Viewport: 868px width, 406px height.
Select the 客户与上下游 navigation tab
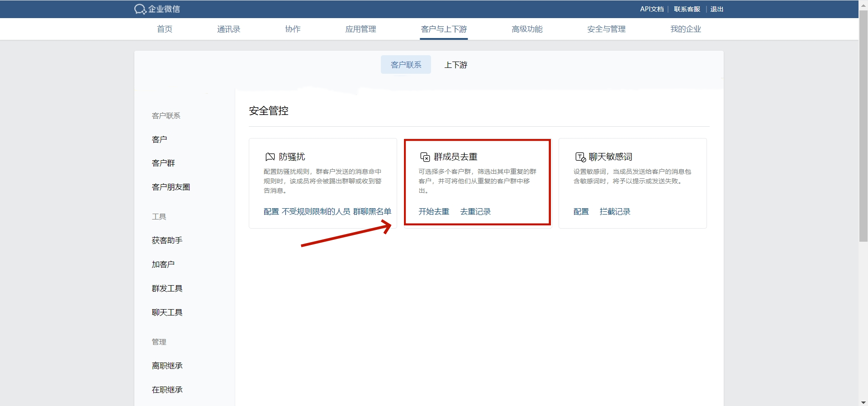pos(444,29)
